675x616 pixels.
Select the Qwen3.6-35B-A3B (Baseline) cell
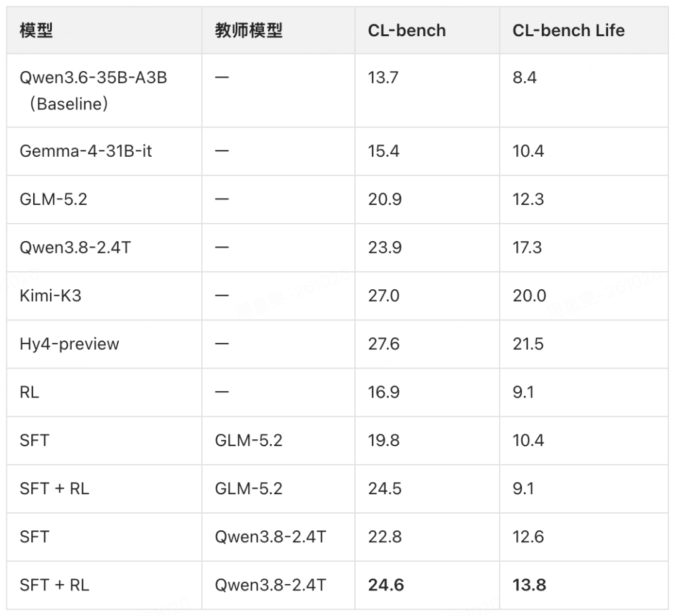104,91
